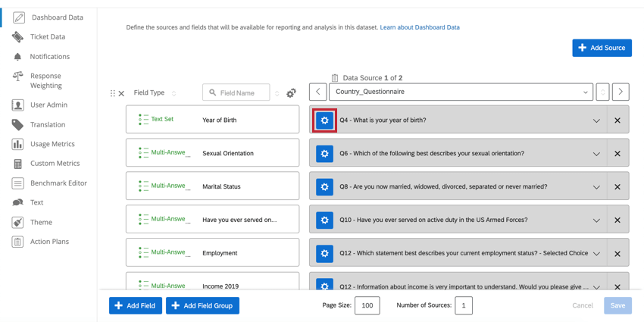The image size is (644, 322).
Task: Click the Action Plans clipboard icon
Action: click(x=17, y=242)
